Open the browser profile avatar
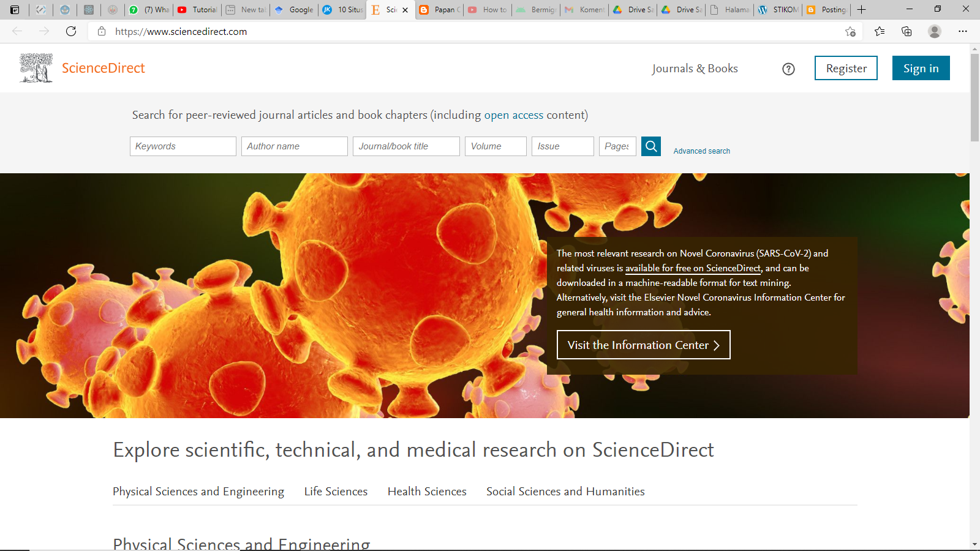Screen dimensions: 980x551 tap(934, 31)
